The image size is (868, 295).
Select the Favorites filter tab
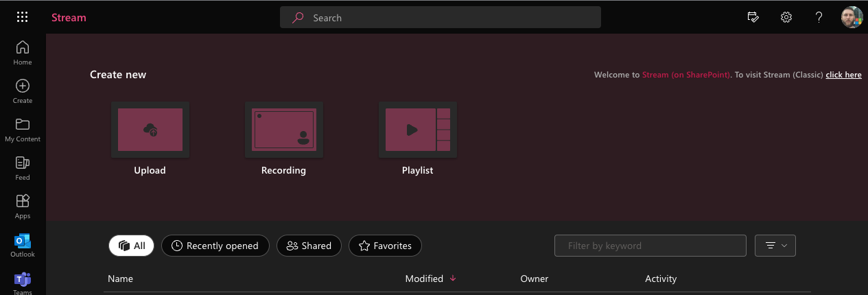click(x=385, y=246)
